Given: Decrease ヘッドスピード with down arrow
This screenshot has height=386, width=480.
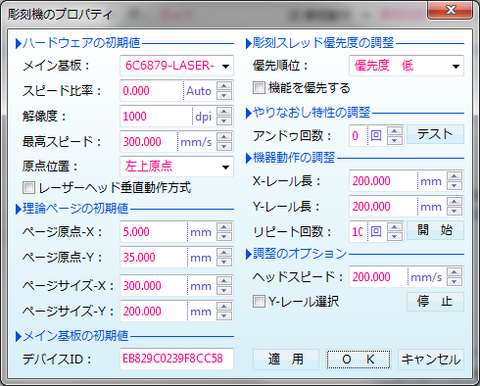Looking at the screenshot, I should tap(455, 281).
